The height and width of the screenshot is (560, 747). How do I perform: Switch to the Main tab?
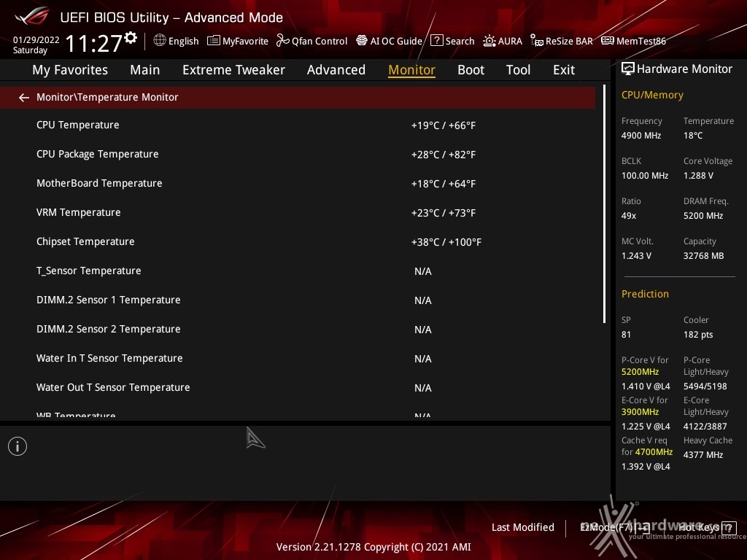[145, 70]
